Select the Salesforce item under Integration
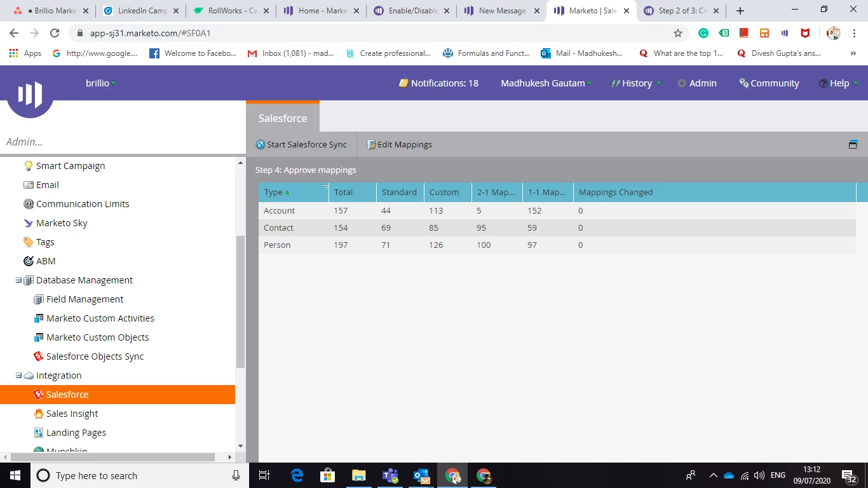Image resolution: width=868 pixels, height=488 pixels. (x=118, y=395)
